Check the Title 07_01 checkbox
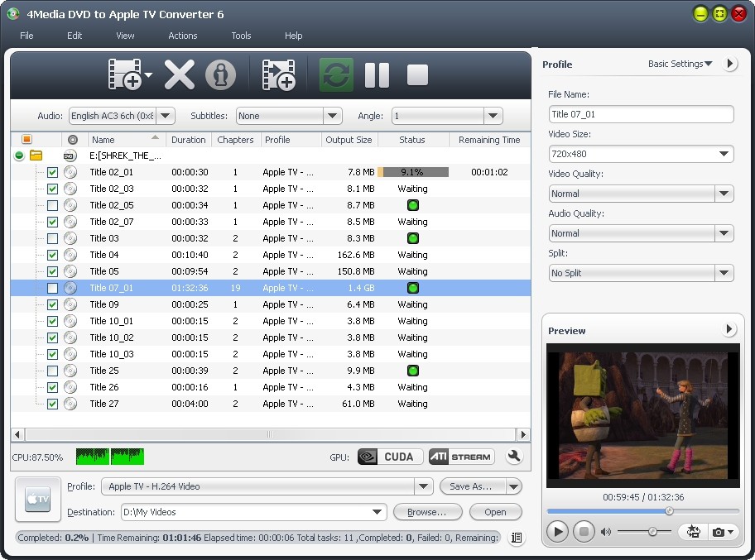This screenshot has height=560, width=755. (x=52, y=288)
